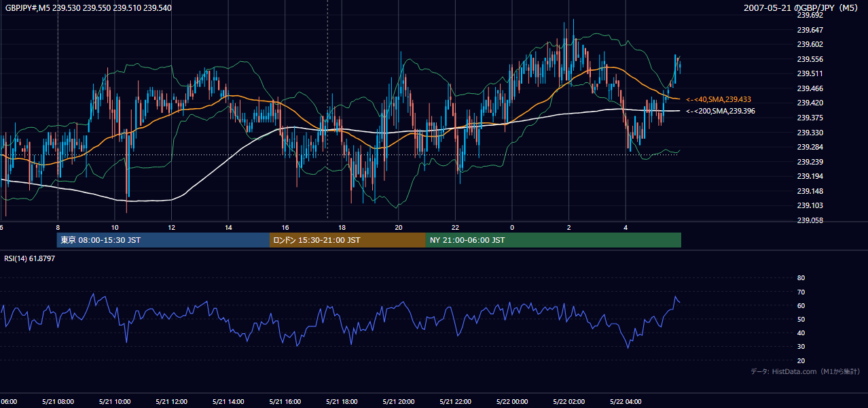Click RSI scale value 50
This screenshot has width=868, height=408.
(801, 319)
